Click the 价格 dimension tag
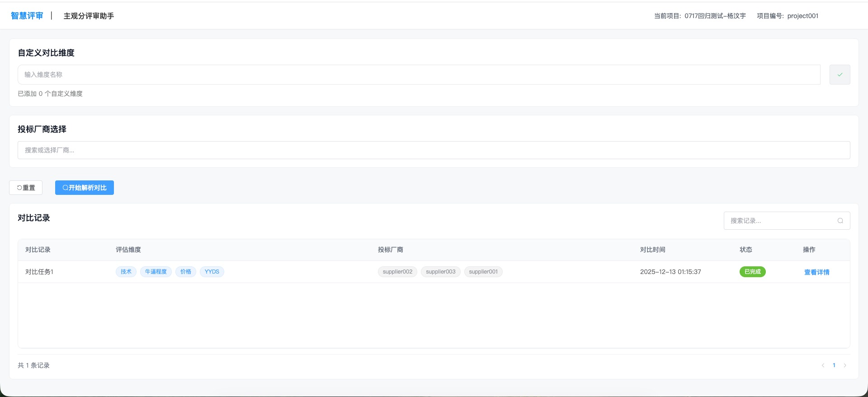This screenshot has height=397, width=868. [x=186, y=272]
